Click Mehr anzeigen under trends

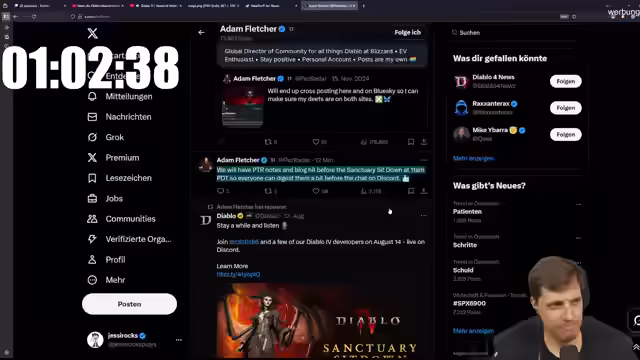[473, 331]
